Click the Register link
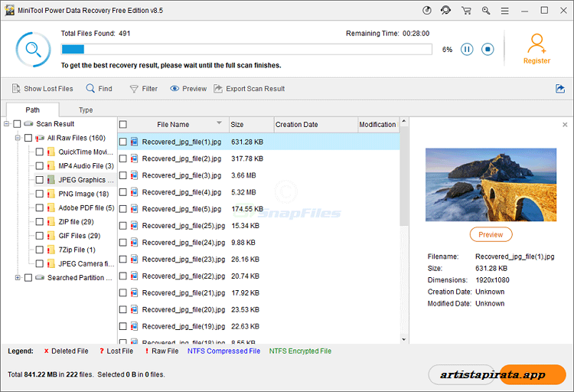 point(536,60)
